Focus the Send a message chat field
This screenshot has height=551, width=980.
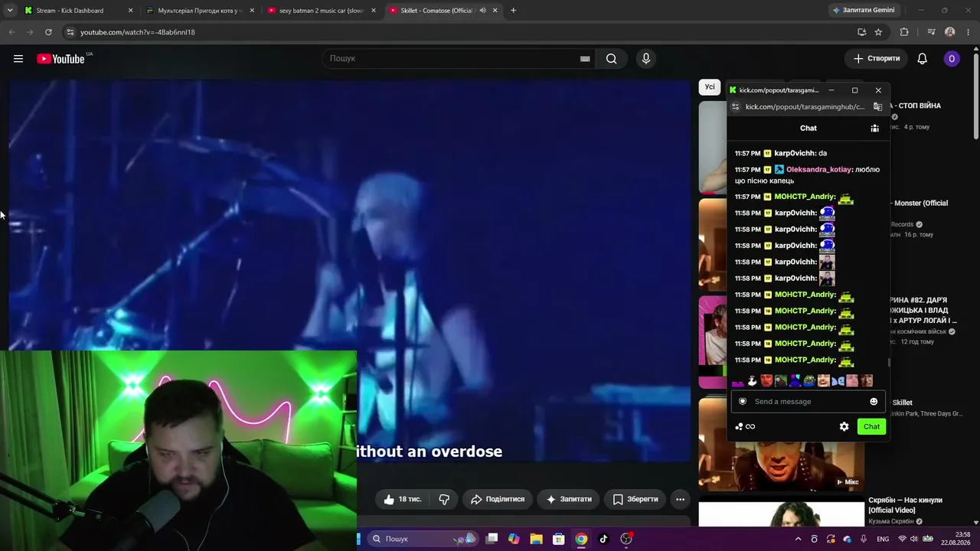tap(808, 402)
